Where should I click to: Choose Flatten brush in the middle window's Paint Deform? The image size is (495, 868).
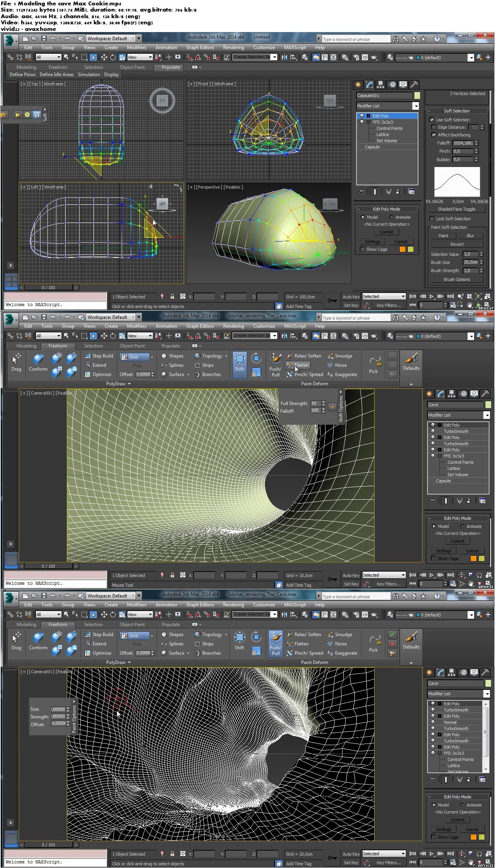(298, 365)
